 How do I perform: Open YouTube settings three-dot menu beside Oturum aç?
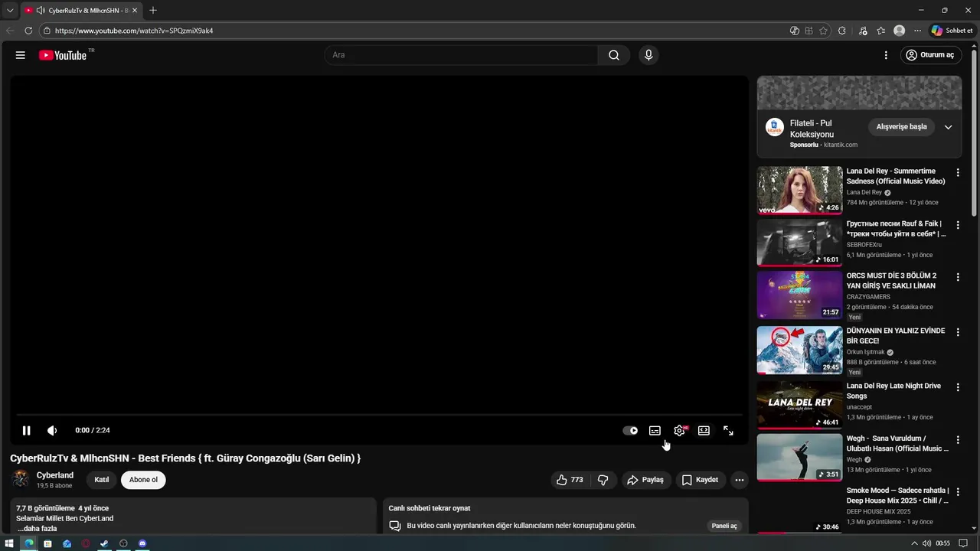pos(886,55)
